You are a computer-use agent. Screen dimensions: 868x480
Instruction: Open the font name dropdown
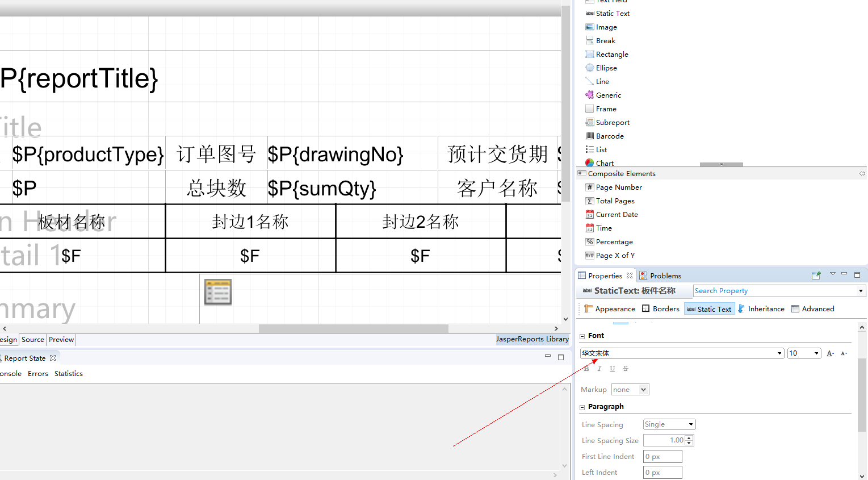(x=779, y=353)
